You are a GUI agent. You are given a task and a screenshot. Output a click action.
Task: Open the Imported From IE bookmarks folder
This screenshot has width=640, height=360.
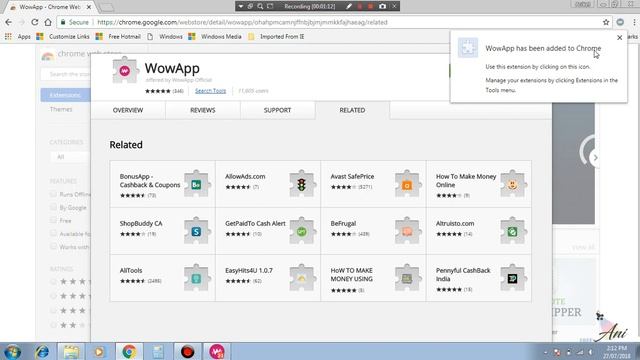click(276, 36)
